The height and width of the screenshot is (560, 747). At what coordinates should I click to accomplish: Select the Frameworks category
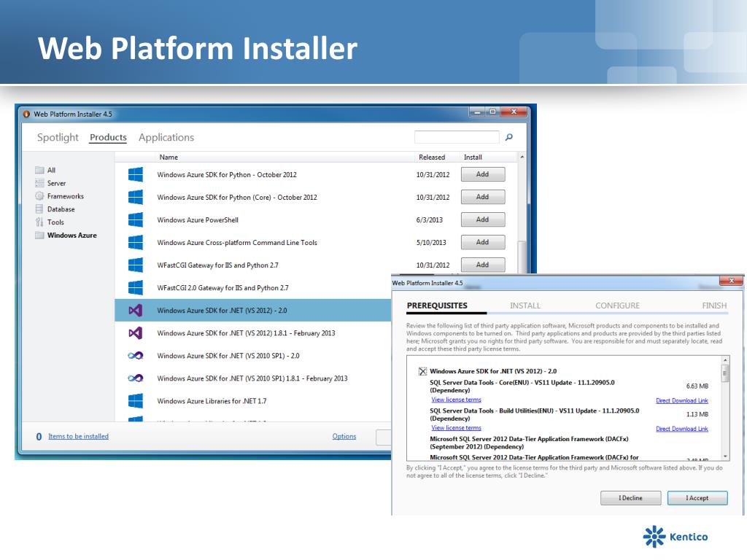65,195
